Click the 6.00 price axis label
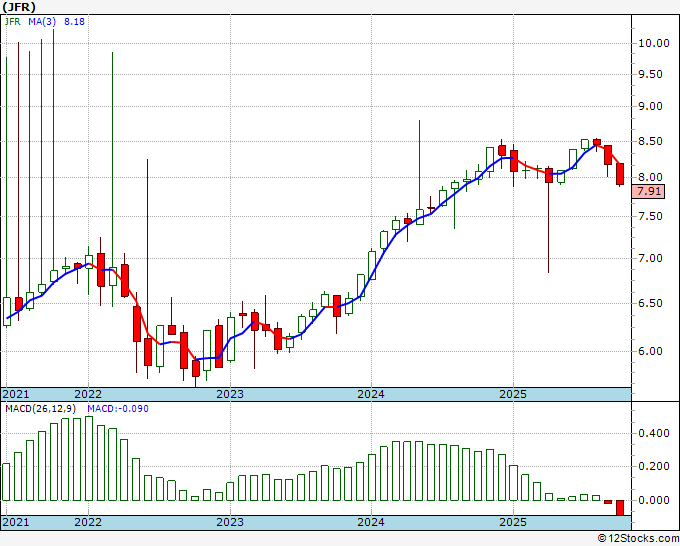Screen dimensions: 680x546 pos(651,351)
